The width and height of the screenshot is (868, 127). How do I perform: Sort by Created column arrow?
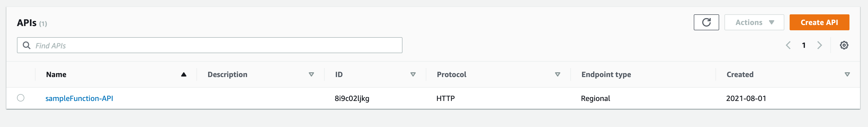(847, 75)
